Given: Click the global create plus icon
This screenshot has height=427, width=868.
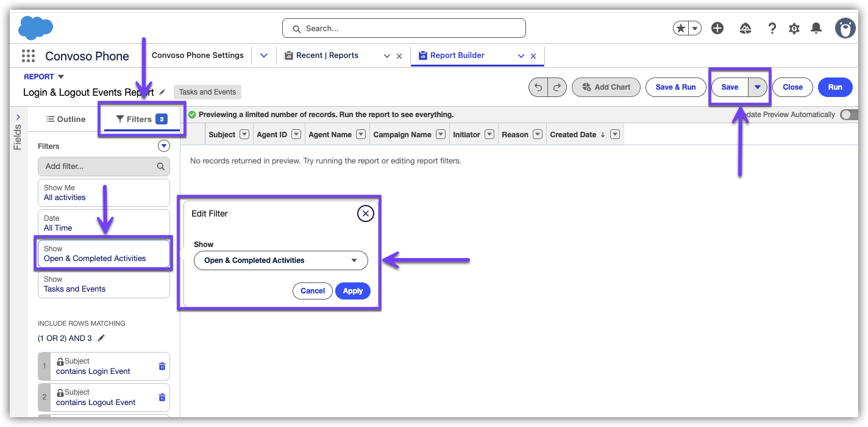Looking at the screenshot, I should click(717, 28).
